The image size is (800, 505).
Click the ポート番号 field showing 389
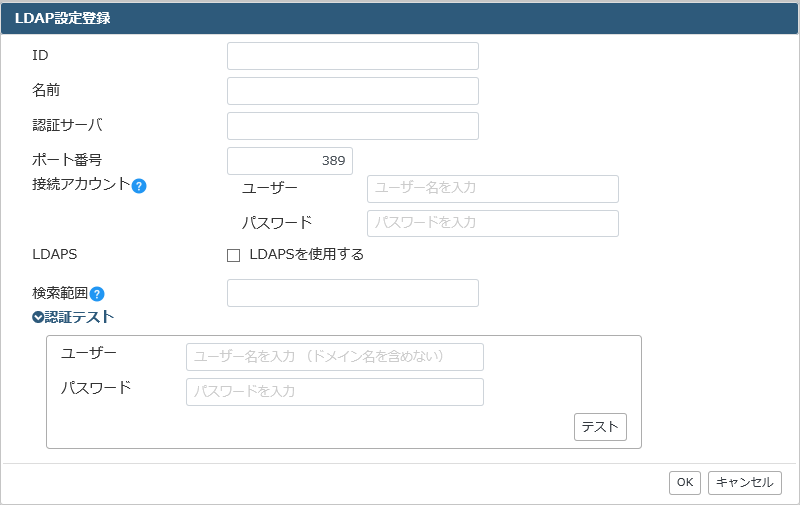click(290, 161)
